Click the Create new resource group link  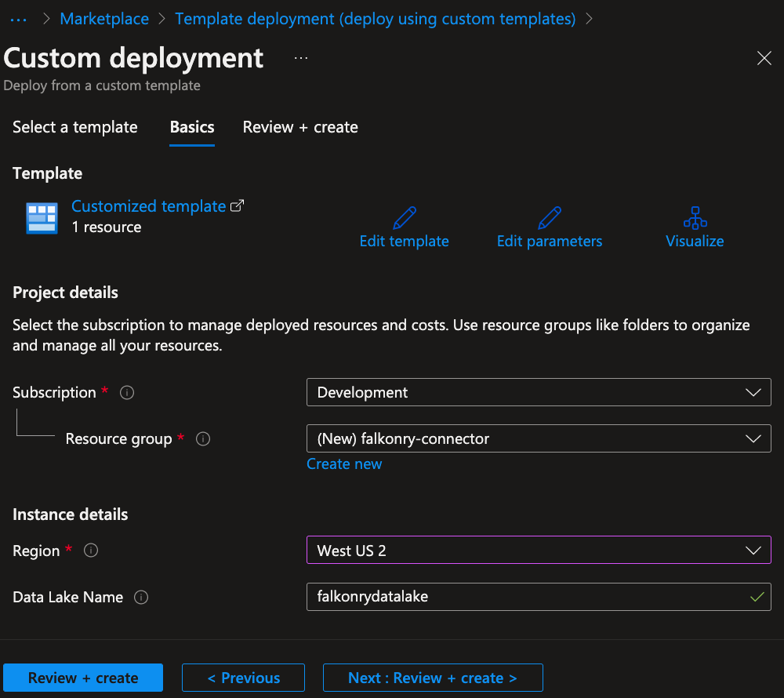click(344, 464)
